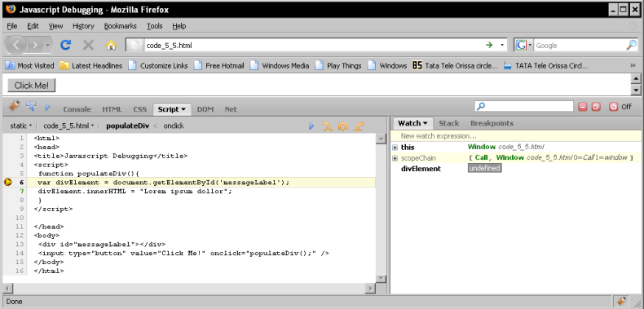644x309 pixels.
Task: Show more bookmarks with the chevron
Action: click(633, 65)
